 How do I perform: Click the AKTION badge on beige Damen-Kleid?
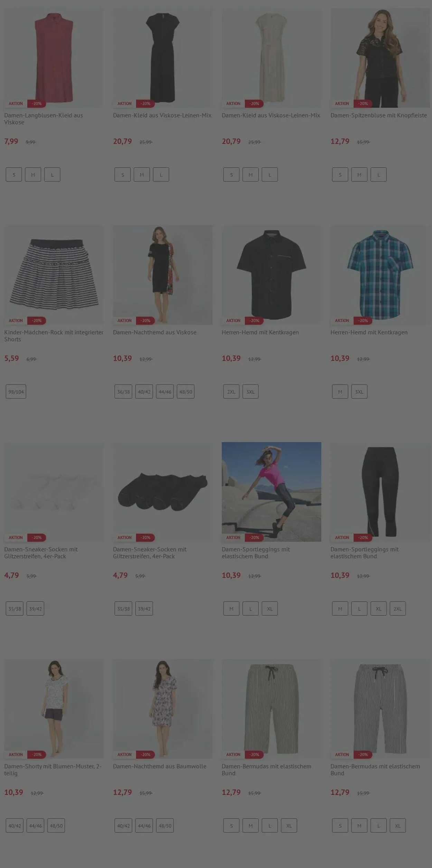pos(233,103)
